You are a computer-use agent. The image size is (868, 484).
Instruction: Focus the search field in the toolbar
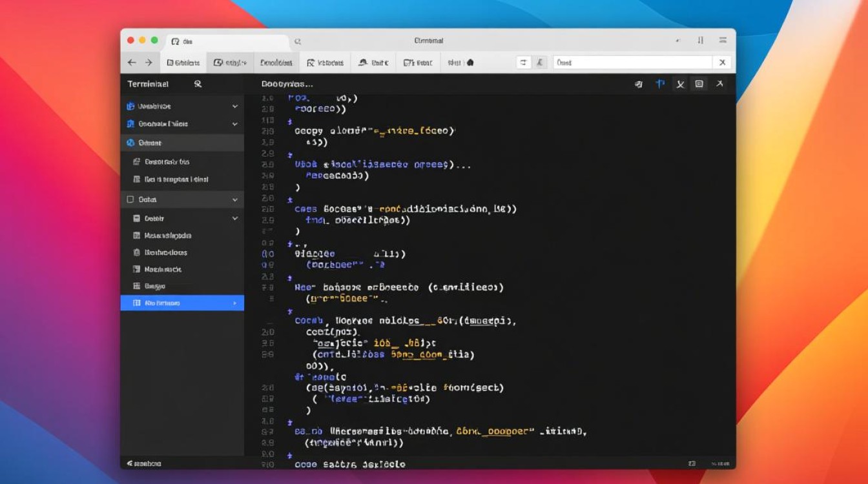tap(632, 63)
